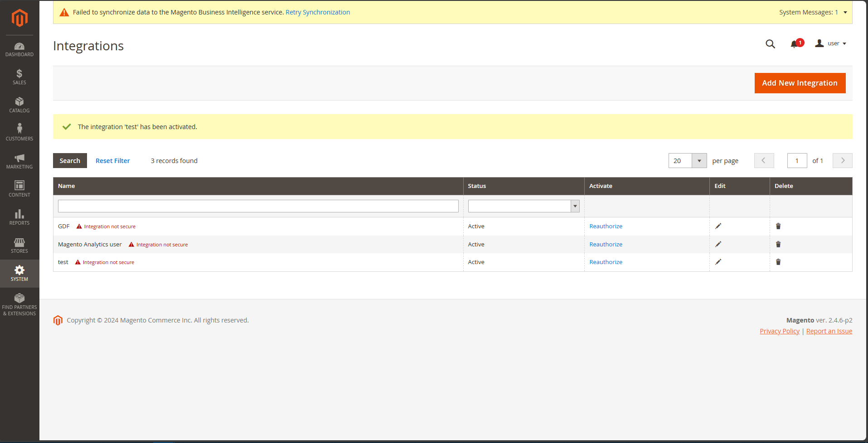
Task: Edit the test integration with pencil icon
Action: [x=718, y=262]
